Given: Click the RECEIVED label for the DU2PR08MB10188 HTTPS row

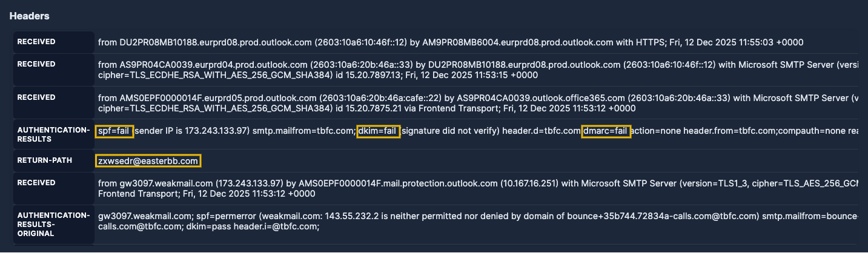Looking at the screenshot, I should point(36,42).
